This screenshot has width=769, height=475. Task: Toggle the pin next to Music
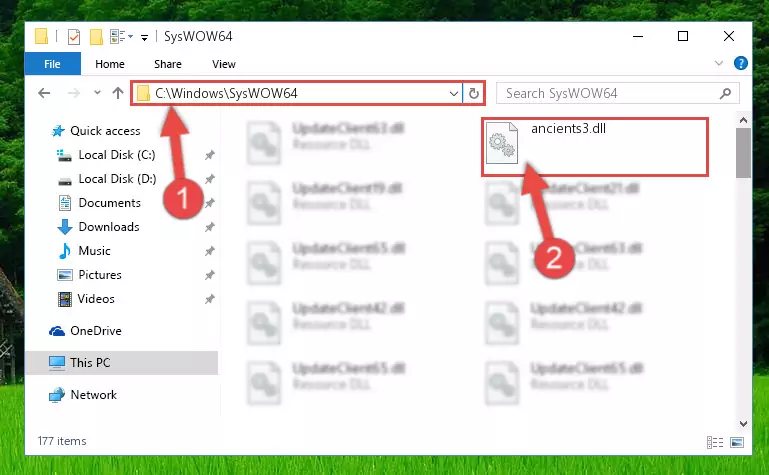209,251
